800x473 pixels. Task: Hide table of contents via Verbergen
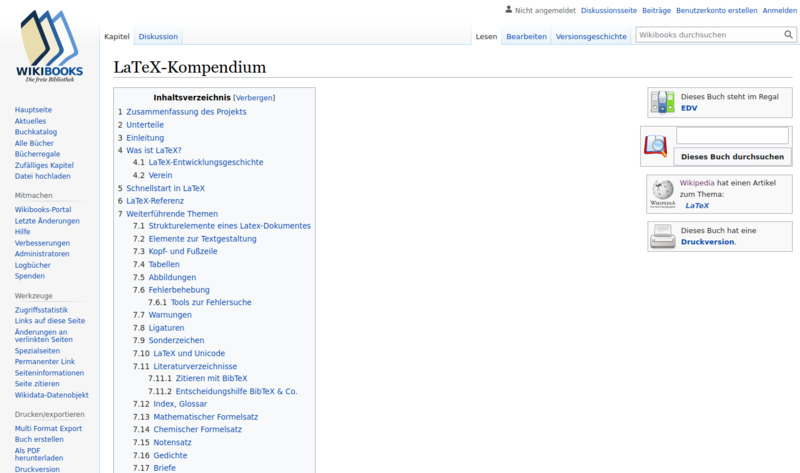coord(254,98)
